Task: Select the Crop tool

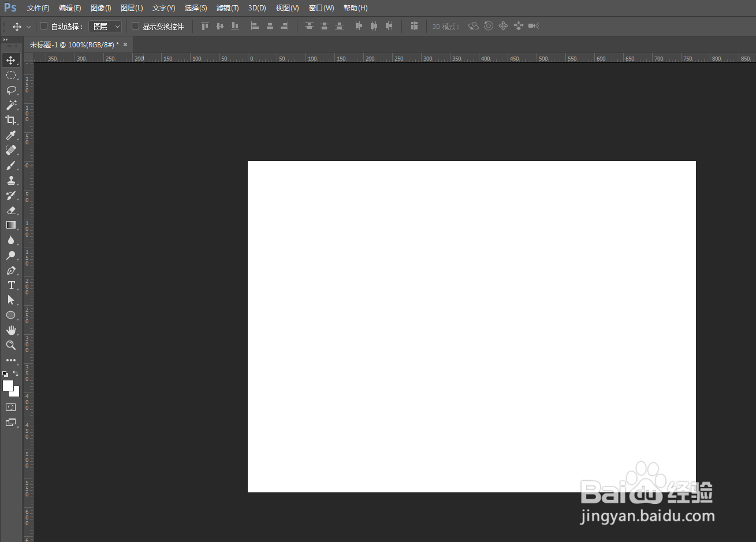Action: [11, 120]
